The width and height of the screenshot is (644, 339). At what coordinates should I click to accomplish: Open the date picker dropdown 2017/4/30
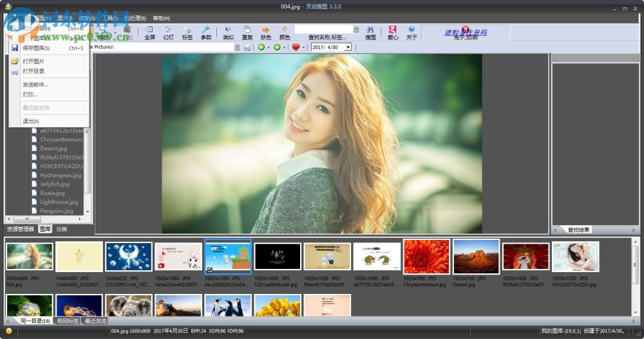click(348, 47)
